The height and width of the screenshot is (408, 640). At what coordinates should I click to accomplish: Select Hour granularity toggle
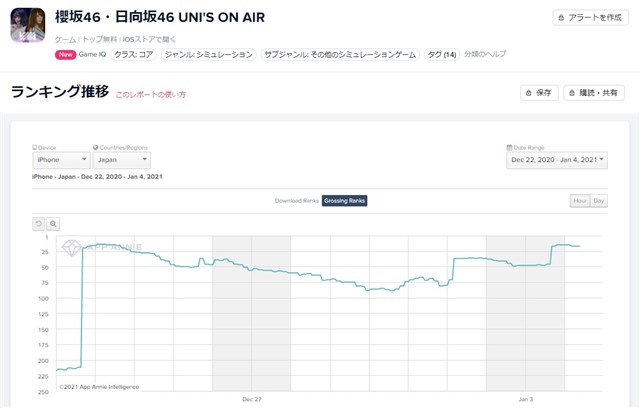[x=580, y=201]
